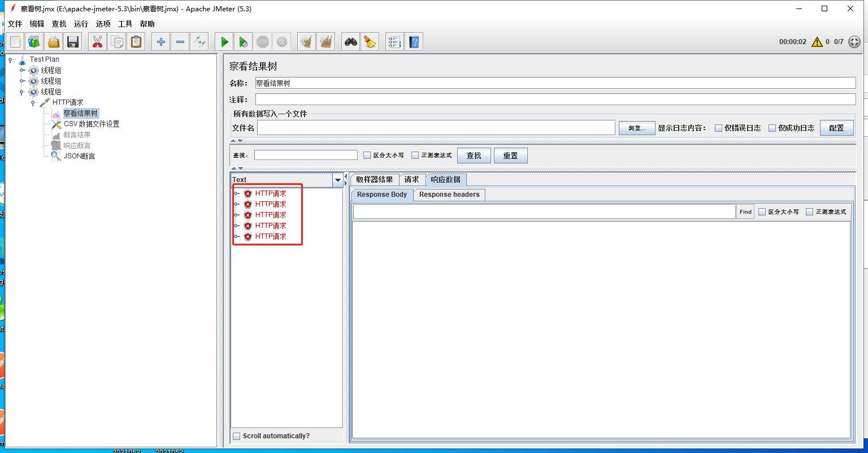Click the yellow warning triangle log icon
Viewport: 868px width, 453px height.
tap(817, 42)
